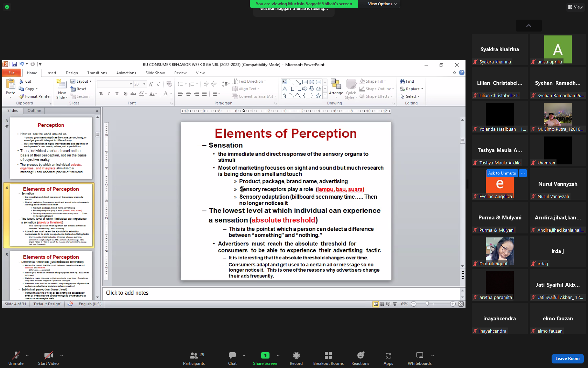The width and height of the screenshot is (588, 368).
Task: Expand the View Options dropdown
Action: [382, 4]
